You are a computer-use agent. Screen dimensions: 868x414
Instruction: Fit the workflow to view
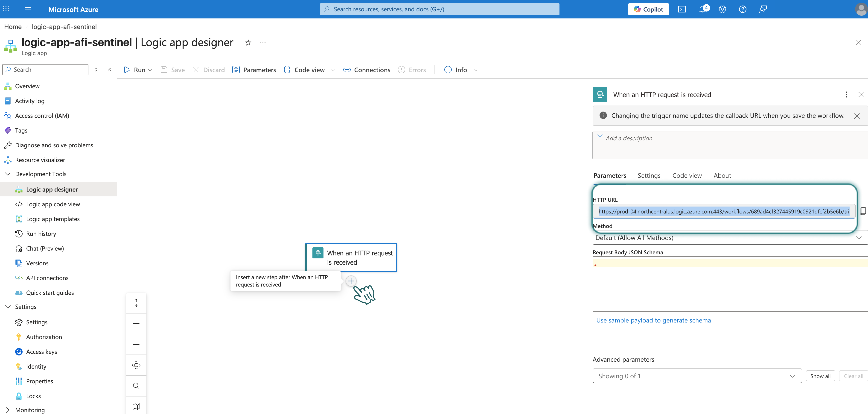[x=136, y=365]
